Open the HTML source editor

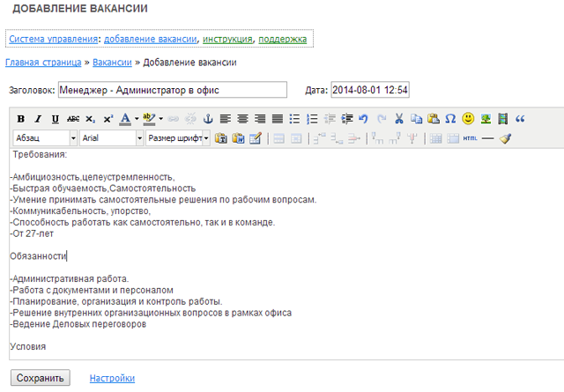coord(470,138)
